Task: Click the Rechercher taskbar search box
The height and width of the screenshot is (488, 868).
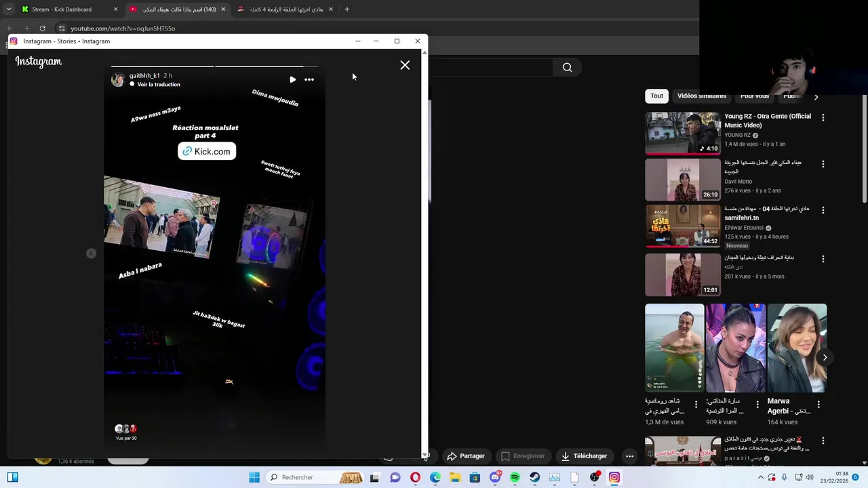Action: [315, 478]
